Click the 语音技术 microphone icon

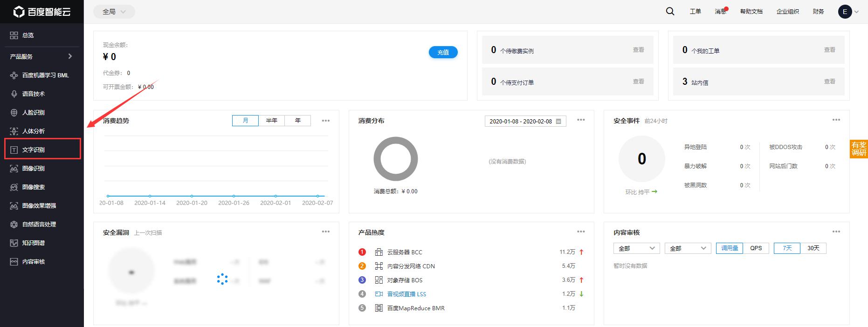click(x=14, y=94)
